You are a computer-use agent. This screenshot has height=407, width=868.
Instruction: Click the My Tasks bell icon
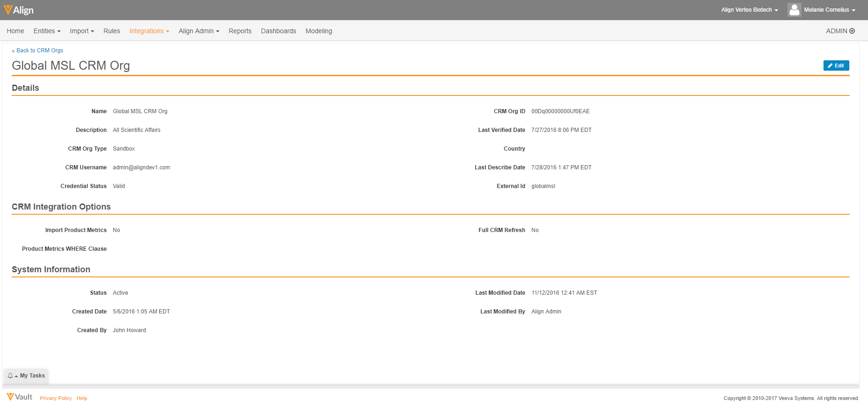tap(10, 376)
